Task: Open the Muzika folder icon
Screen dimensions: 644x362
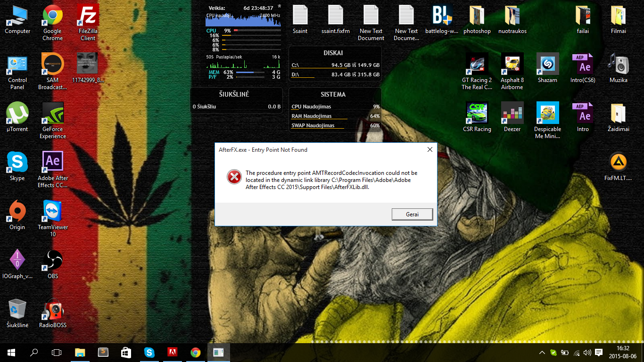Action: coord(619,68)
